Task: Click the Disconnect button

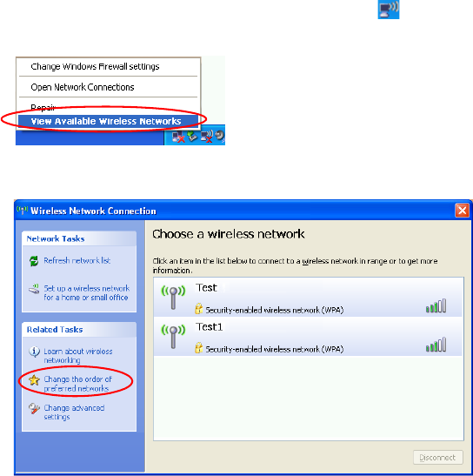Action: 438,457
